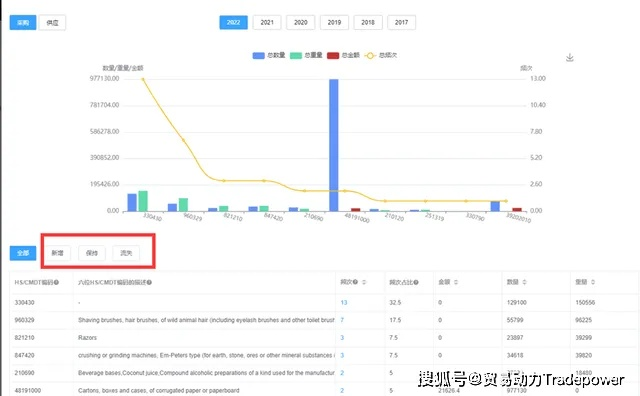Select year 2021

(x=267, y=22)
